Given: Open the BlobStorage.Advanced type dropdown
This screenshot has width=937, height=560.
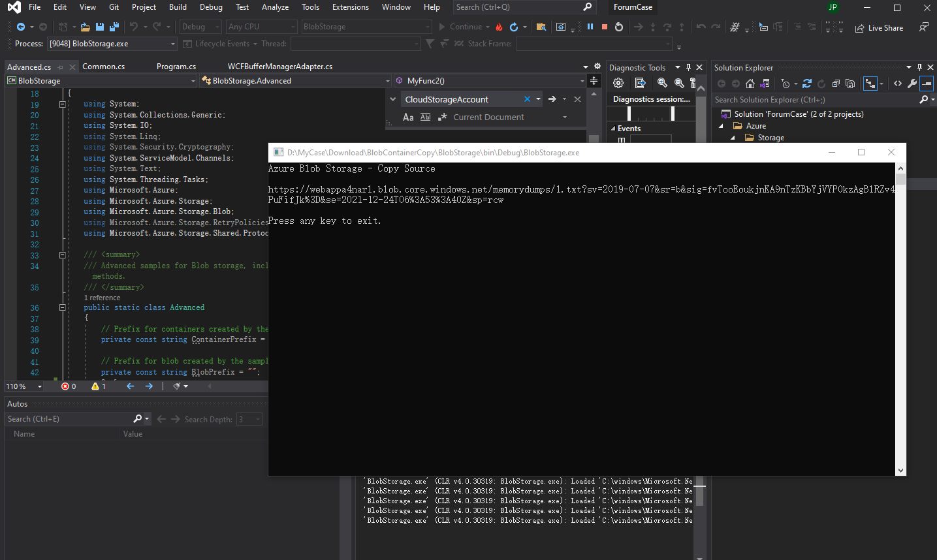Looking at the screenshot, I should coord(296,81).
